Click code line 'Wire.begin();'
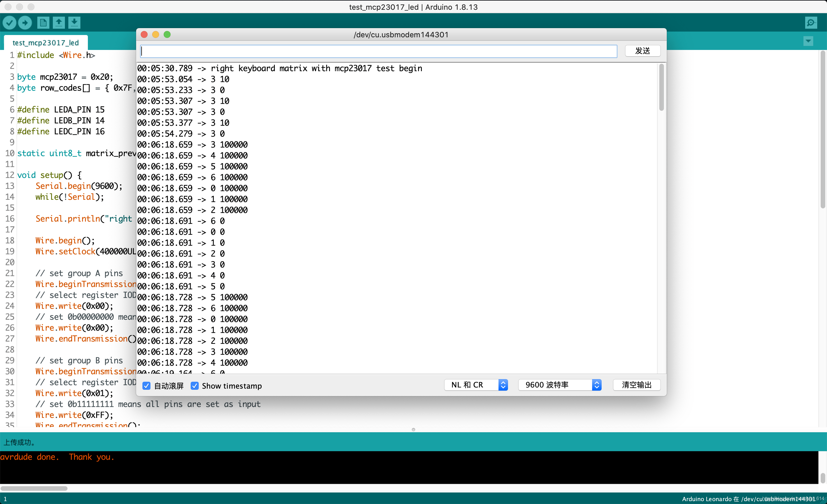The width and height of the screenshot is (827, 504). (x=65, y=240)
